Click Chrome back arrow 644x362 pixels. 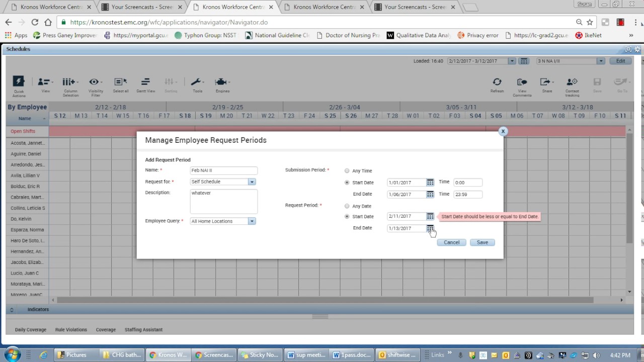pyautogui.click(x=9, y=22)
